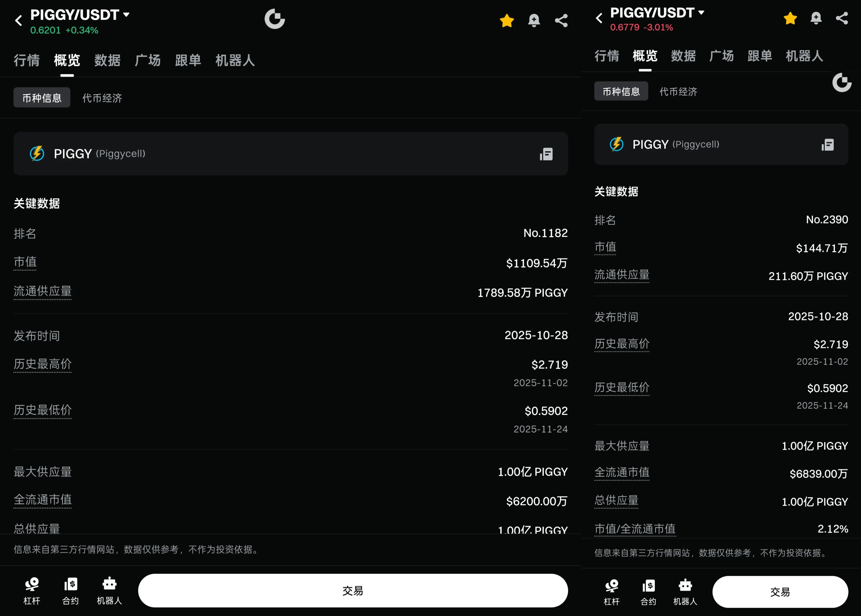
Task: Click share icon in right panel
Action: [842, 18]
